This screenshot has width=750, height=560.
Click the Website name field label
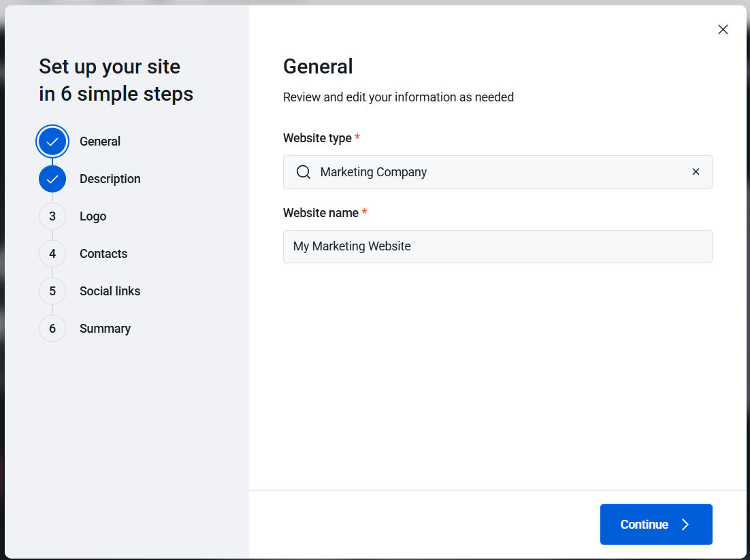pyautogui.click(x=321, y=213)
